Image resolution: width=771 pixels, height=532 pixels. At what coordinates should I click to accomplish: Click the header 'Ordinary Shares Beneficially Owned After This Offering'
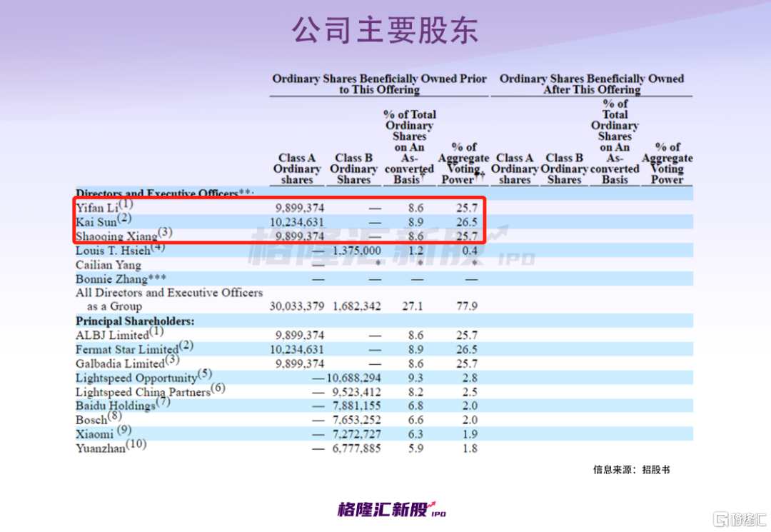click(592, 84)
